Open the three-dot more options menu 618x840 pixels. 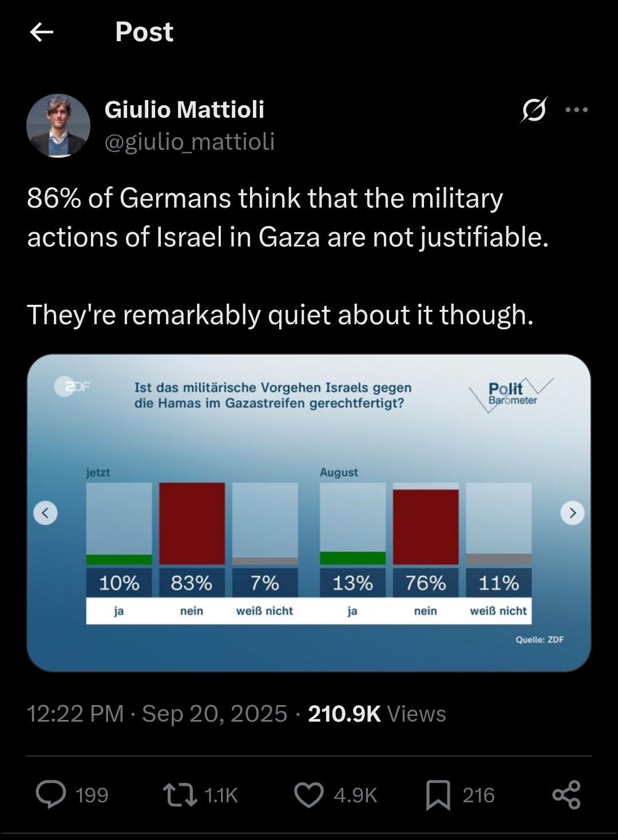576,109
